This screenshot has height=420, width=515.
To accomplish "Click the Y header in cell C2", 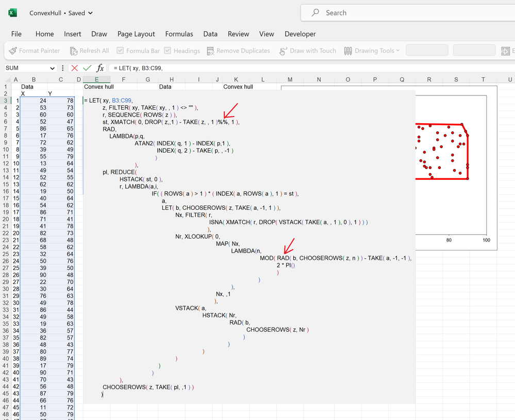I will pos(50,94).
